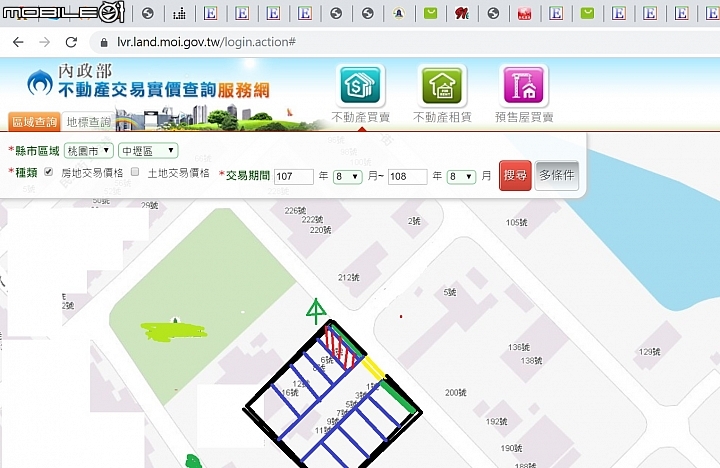The height and width of the screenshot is (468, 720).
Task: Open the 桃園市 county dropdown
Action: tap(89, 151)
